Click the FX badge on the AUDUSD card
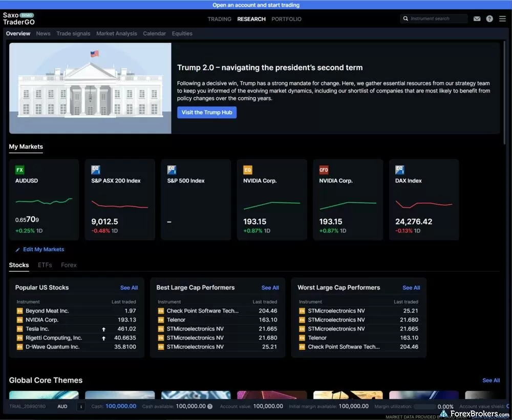512x420 pixels. pos(19,169)
